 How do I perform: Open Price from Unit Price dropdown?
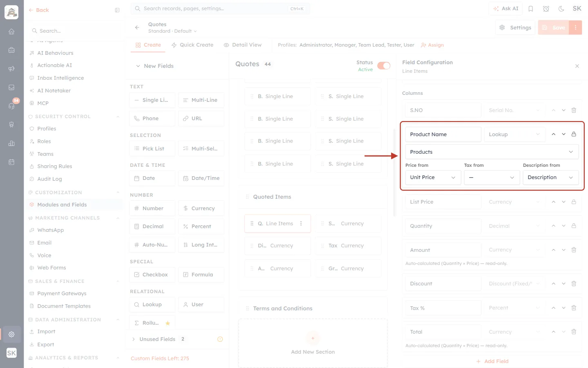[433, 177]
